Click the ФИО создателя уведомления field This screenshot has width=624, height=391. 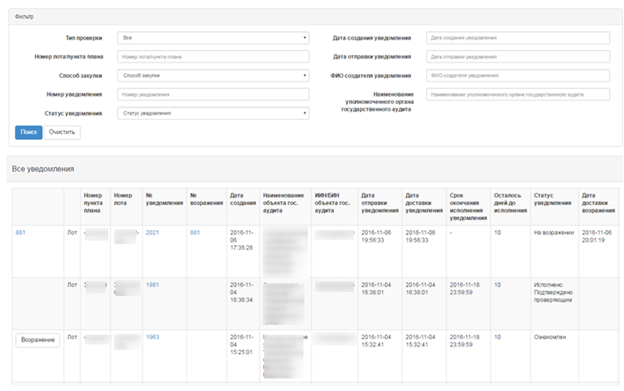click(x=518, y=76)
